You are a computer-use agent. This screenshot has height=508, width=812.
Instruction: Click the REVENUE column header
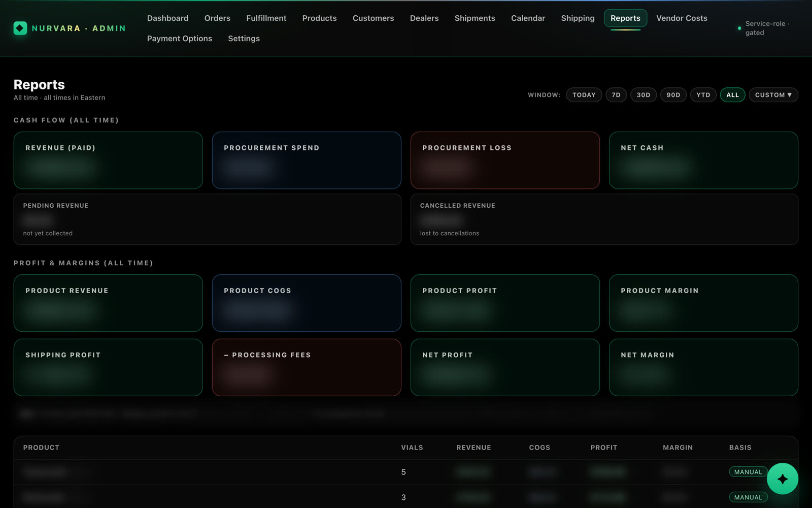[473, 448]
